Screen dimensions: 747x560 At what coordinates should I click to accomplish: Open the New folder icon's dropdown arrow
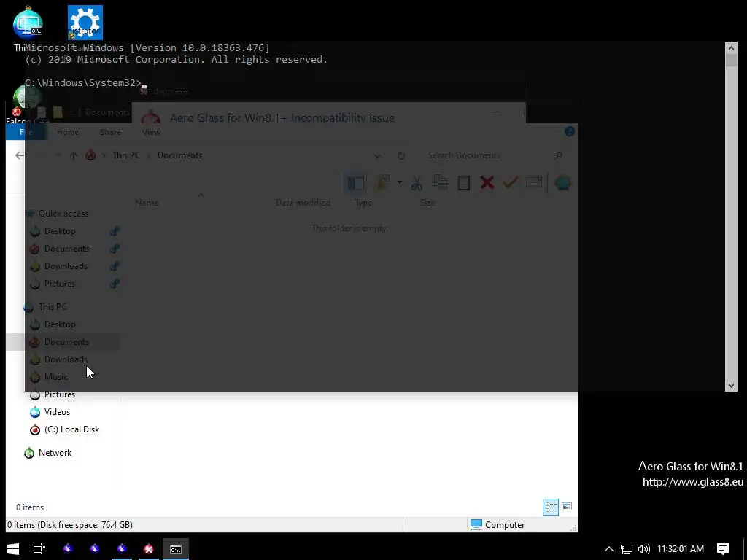(400, 182)
